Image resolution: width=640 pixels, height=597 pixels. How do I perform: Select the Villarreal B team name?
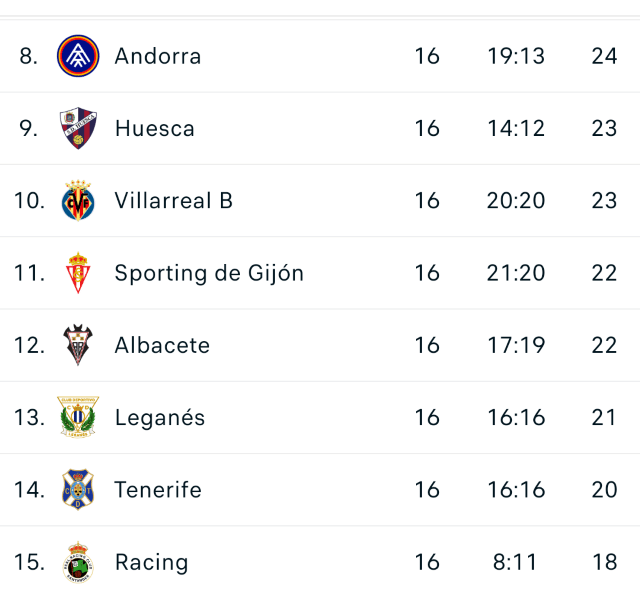[174, 201]
